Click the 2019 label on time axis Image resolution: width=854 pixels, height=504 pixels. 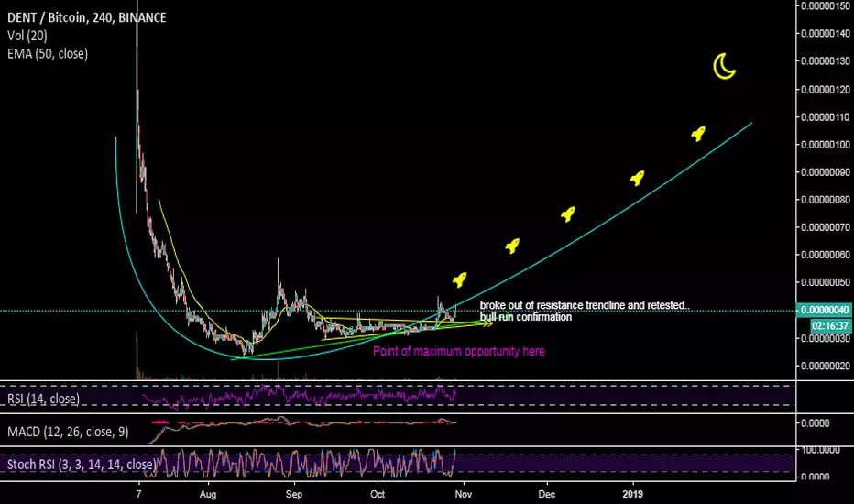[632, 494]
